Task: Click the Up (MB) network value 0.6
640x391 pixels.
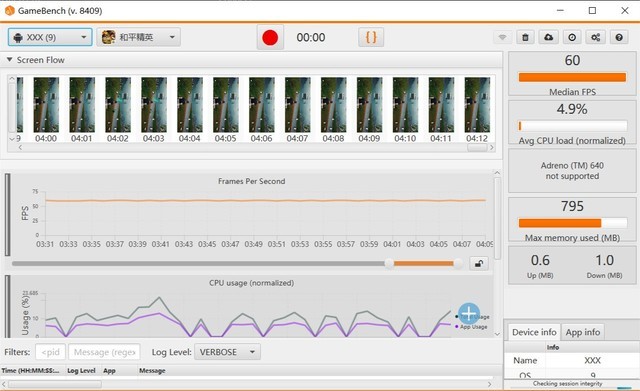Action: [x=540, y=260]
